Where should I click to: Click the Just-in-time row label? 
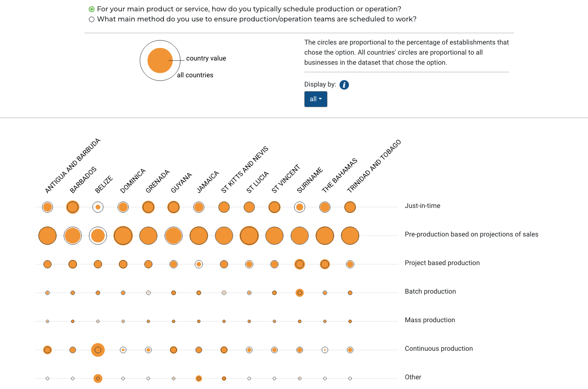[422, 206]
